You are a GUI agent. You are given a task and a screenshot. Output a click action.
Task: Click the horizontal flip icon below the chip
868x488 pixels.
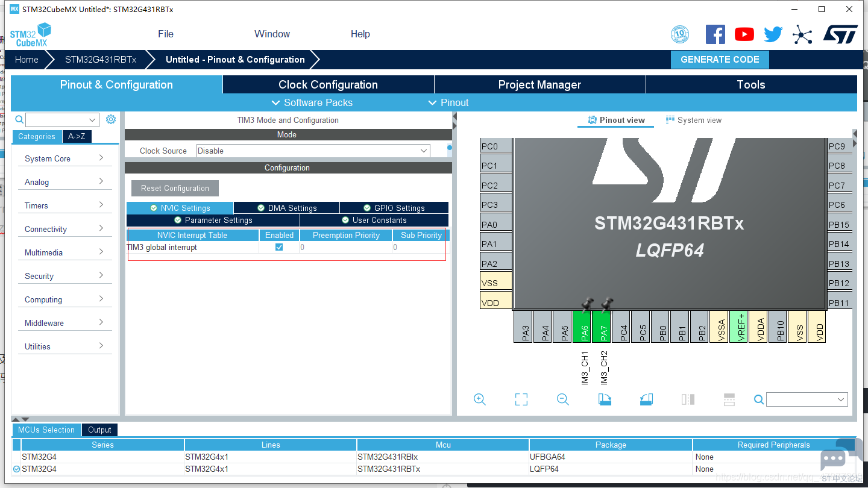[x=688, y=399]
